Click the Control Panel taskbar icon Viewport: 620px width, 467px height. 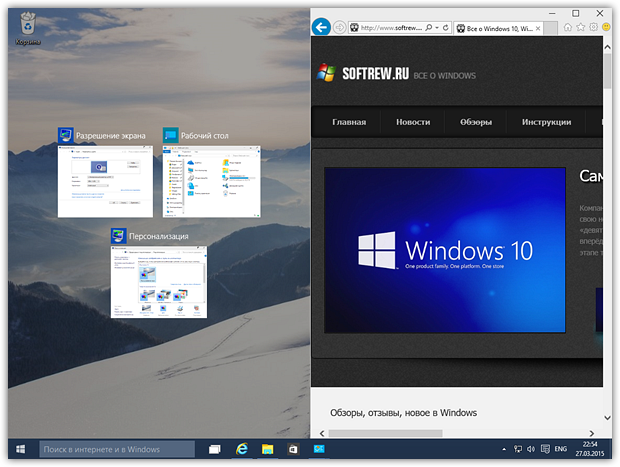coord(319,449)
